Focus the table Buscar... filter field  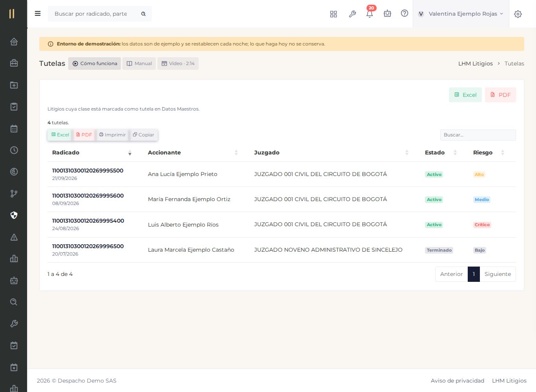[x=478, y=135]
